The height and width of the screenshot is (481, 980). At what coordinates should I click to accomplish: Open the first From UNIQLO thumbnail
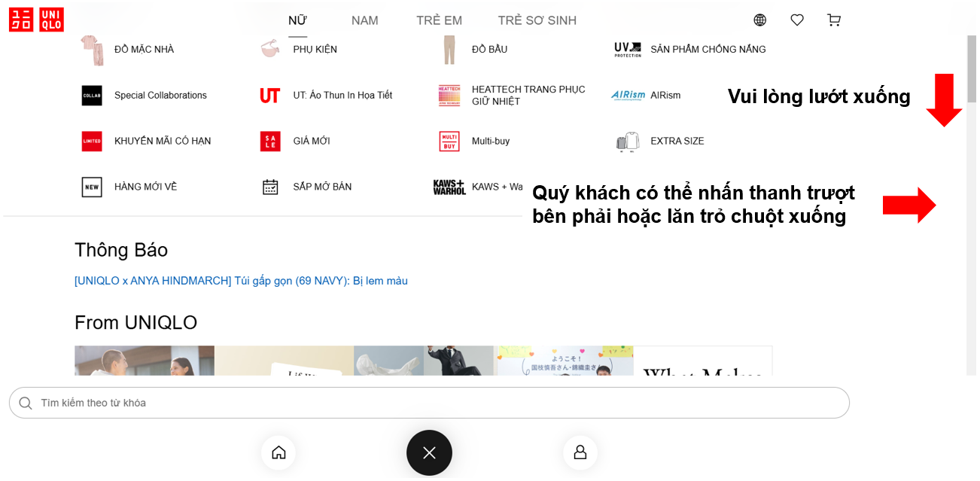point(144,361)
